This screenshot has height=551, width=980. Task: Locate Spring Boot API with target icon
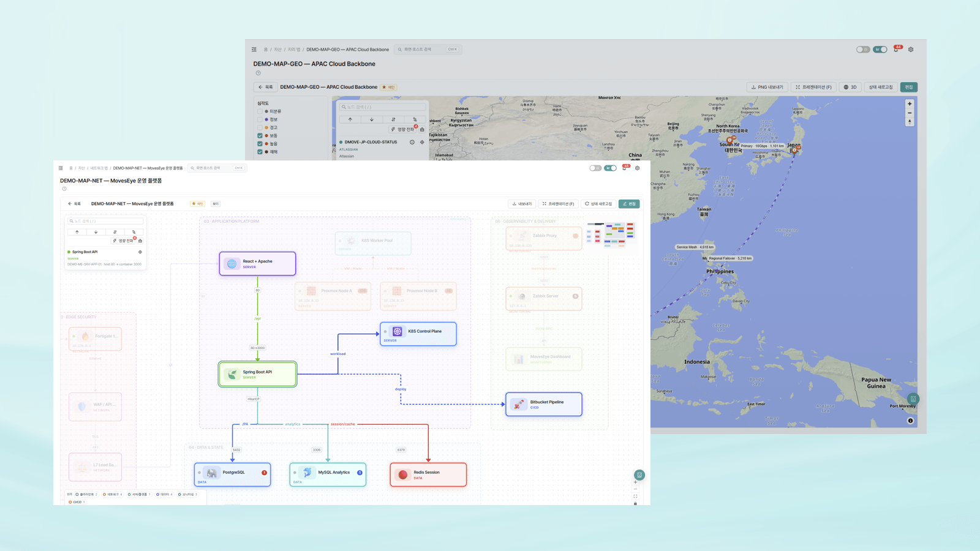pyautogui.click(x=140, y=252)
